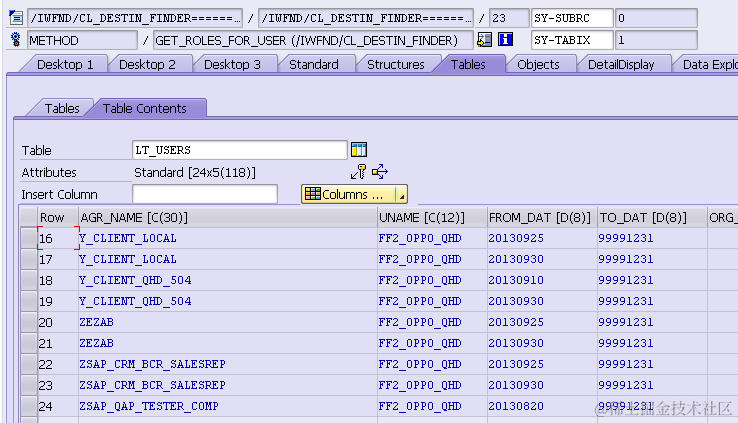This screenshot has height=423, width=738.
Task: Click ZSAP_CRM_BCR_SALESREP in row 23
Action: [152, 385]
